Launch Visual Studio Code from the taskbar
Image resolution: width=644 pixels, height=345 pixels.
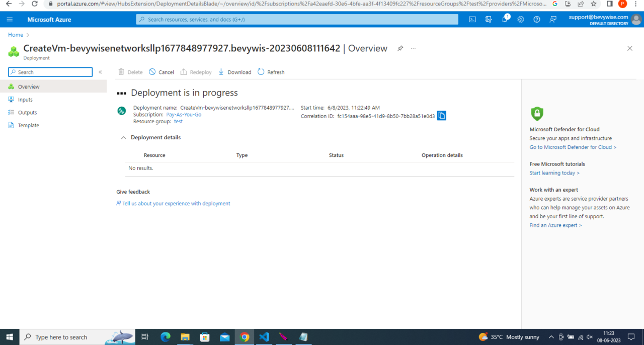click(x=264, y=337)
